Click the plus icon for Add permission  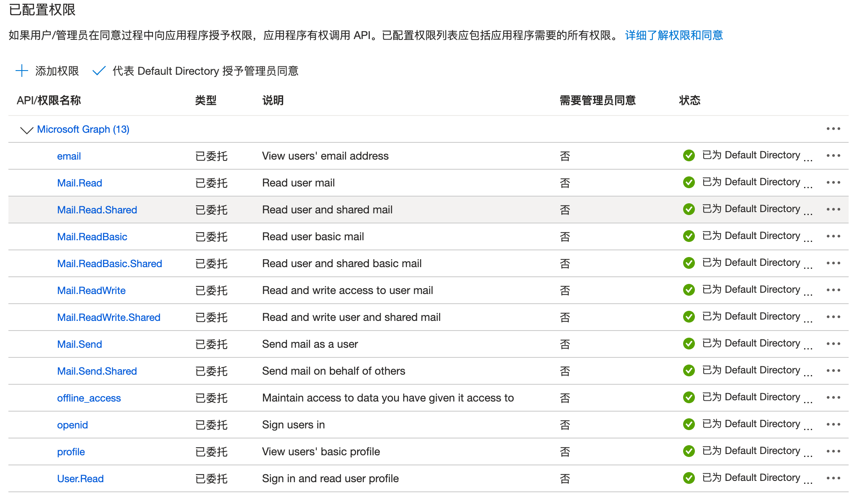pos(22,71)
